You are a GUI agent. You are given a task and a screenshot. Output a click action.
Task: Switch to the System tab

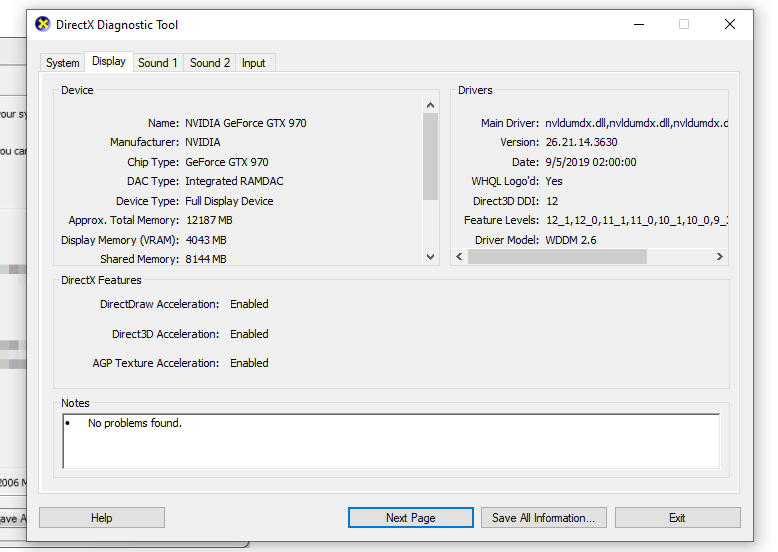[63, 63]
